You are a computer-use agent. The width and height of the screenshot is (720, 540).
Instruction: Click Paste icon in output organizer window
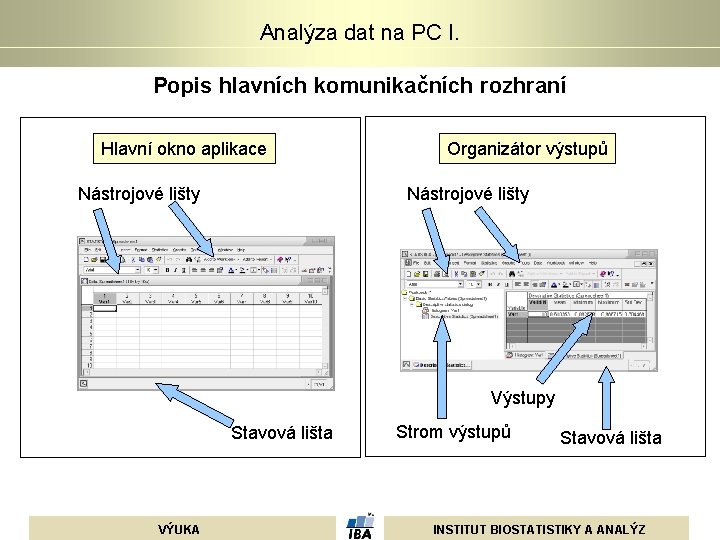pos(472,274)
